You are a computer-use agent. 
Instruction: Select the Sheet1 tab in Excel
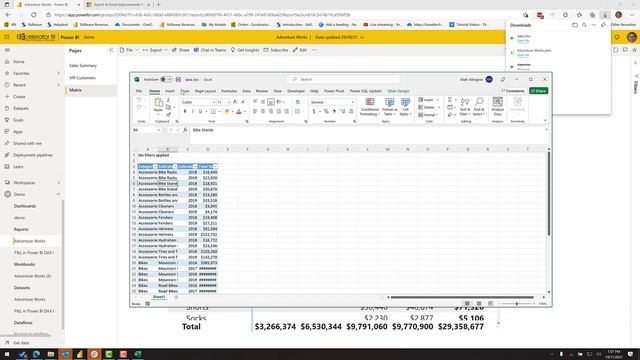[x=159, y=297]
